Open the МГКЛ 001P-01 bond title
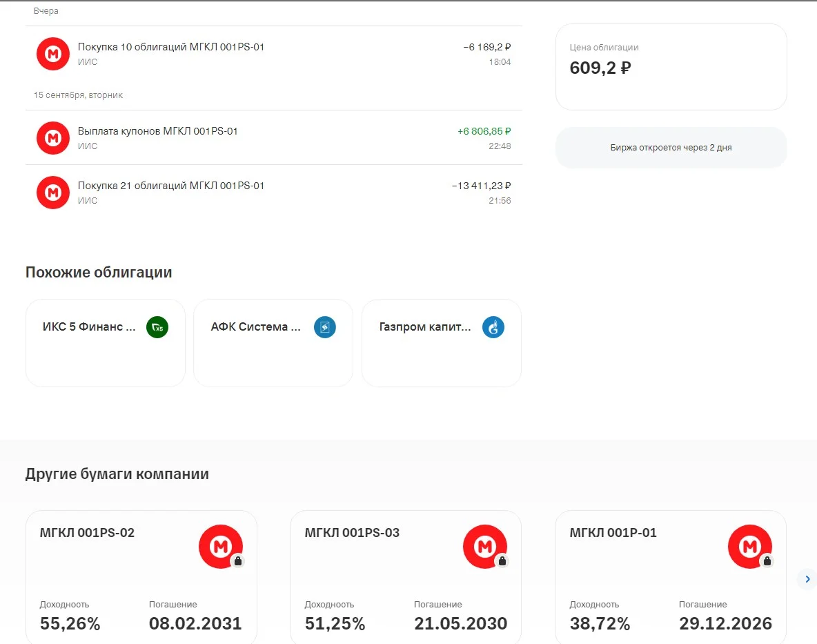This screenshot has width=817, height=644. tap(613, 532)
